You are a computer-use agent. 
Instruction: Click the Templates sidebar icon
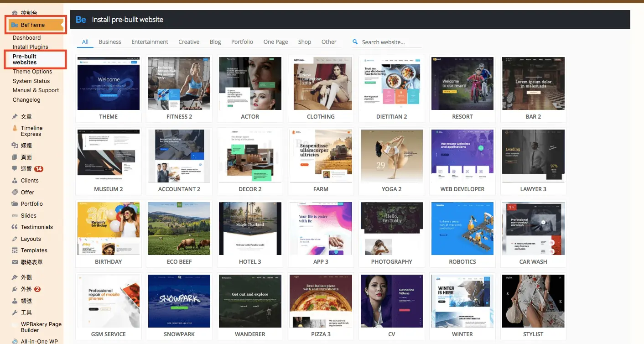pyautogui.click(x=15, y=250)
